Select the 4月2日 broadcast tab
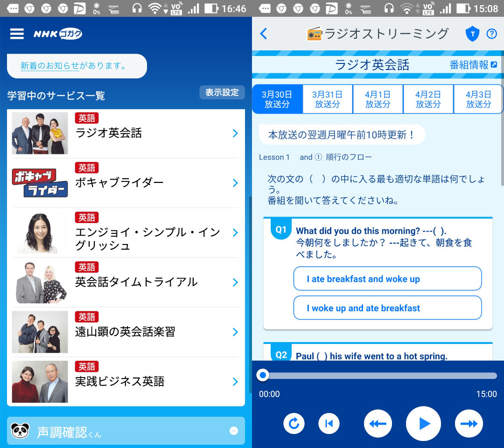The height and width of the screenshot is (448, 504). pyautogui.click(x=428, y=99)
